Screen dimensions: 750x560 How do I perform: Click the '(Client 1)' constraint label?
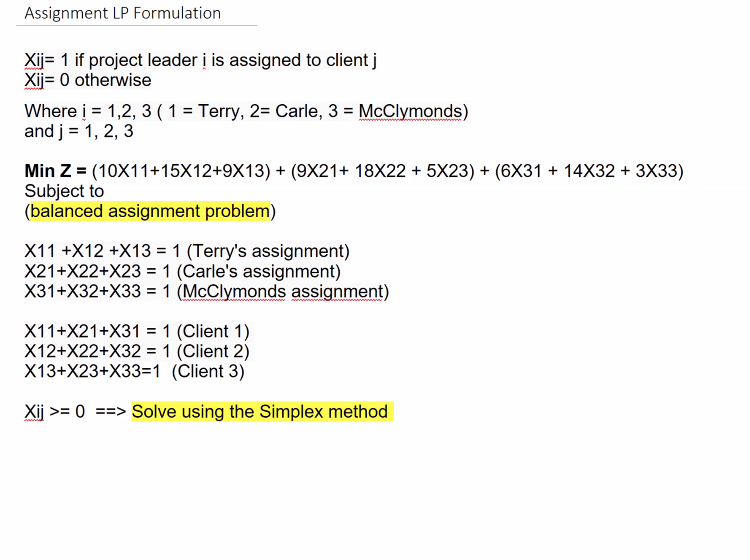(x=213, y=331)
